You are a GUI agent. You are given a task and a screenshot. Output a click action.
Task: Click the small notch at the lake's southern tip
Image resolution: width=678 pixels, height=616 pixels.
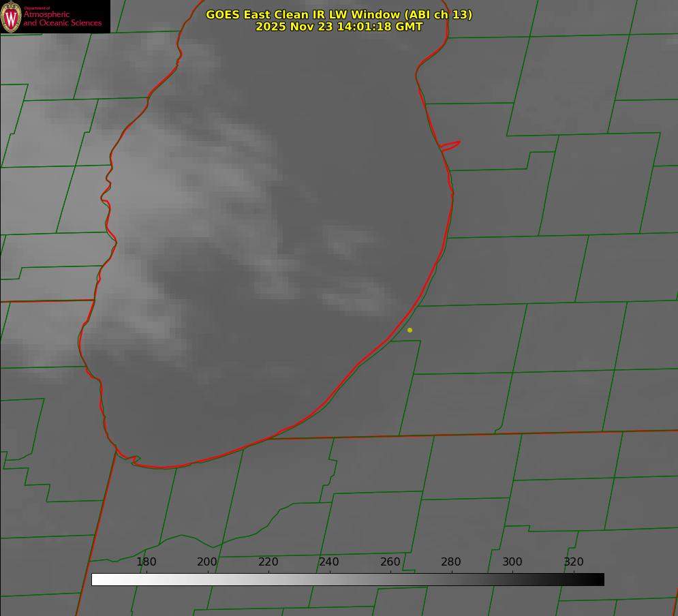134,461
